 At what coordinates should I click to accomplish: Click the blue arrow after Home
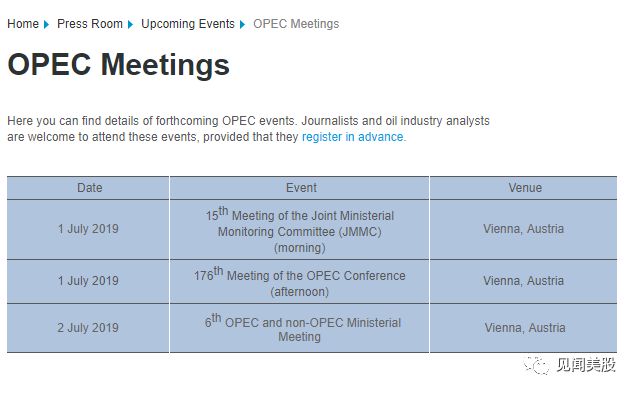(x=46, y=24)
